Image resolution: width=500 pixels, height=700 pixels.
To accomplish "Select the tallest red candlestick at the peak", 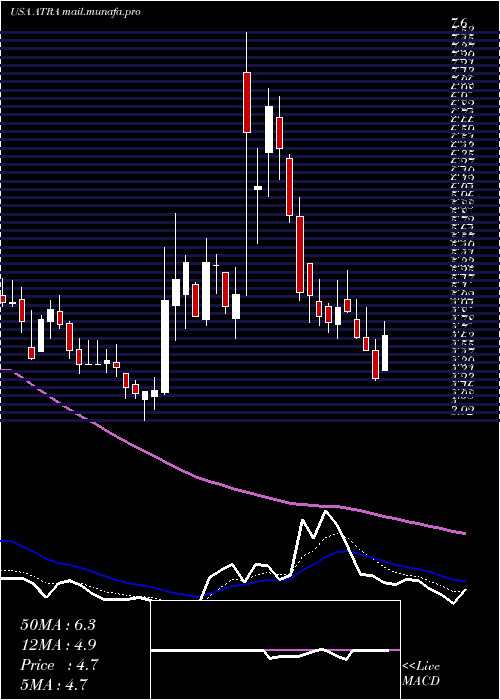I will [x=246, y=102].
